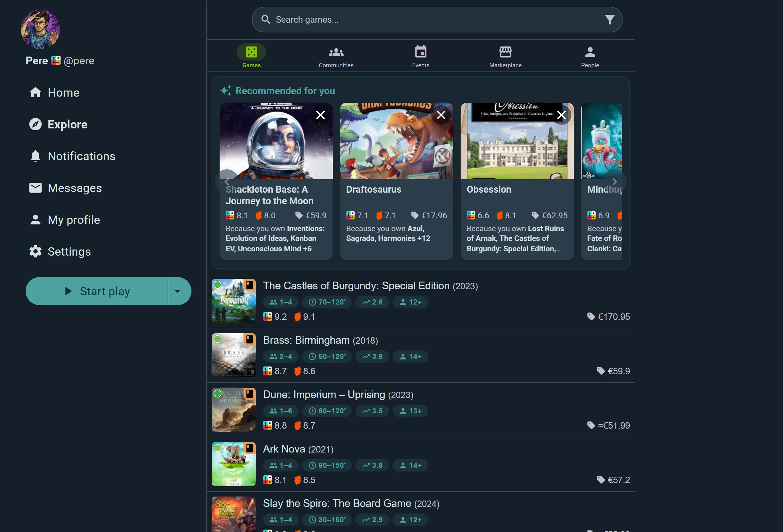Viewport: 783px width, 532px height.
Task: Click the Brass: Birmingham thumbnail
Action: 233,355
